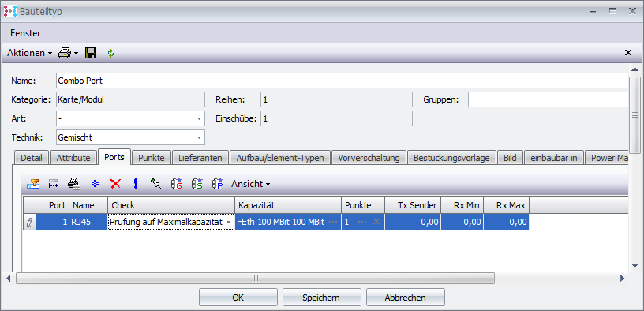The height and width of the screenshot is (311, 644).
Task: Open the Bestückungsvorlage tab
Action: [451, 158]
